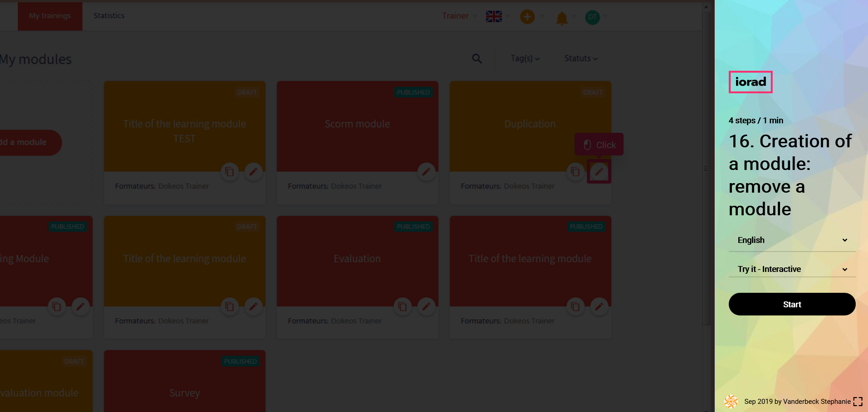Open the language flag dropdown

point(494,17)
